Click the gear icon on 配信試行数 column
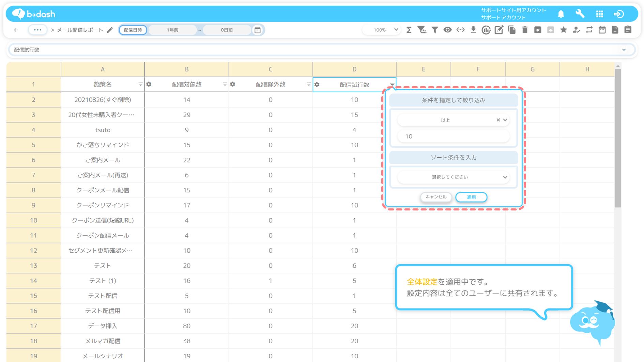 coord(317,84)
